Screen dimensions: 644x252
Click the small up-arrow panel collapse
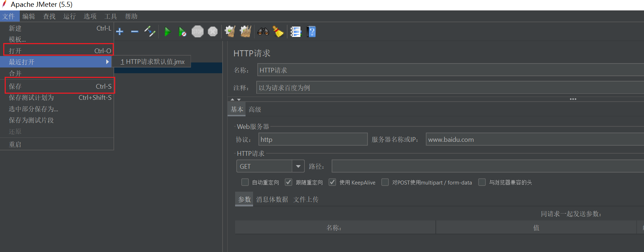tap(232, 99)
